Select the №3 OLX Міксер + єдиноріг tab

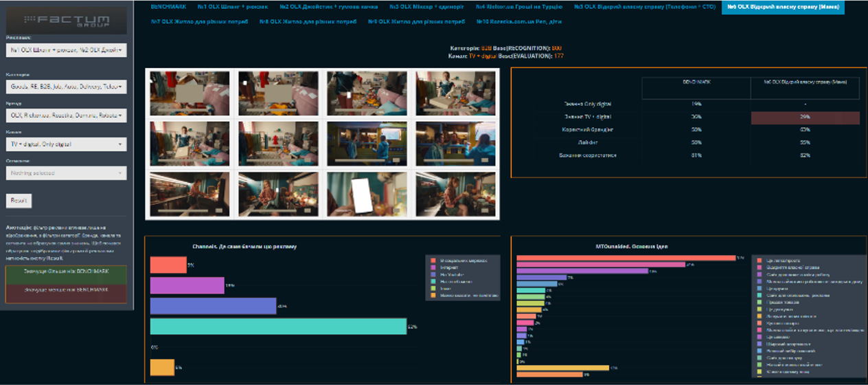pos(426,7)
